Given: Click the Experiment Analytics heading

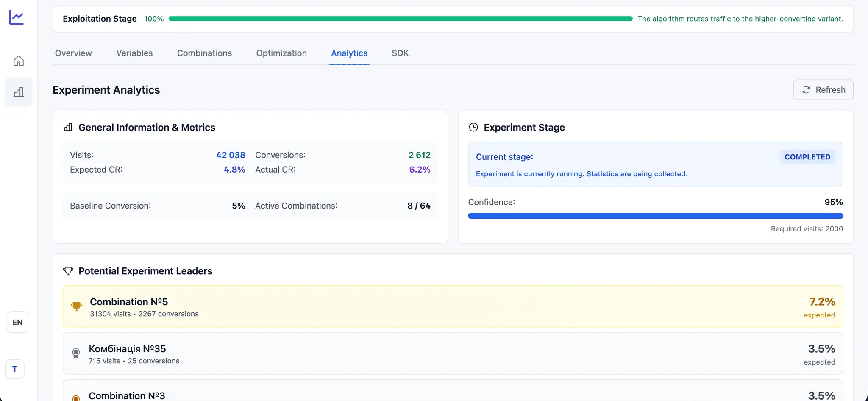Looking at the screenshot, I should [106, 90].
